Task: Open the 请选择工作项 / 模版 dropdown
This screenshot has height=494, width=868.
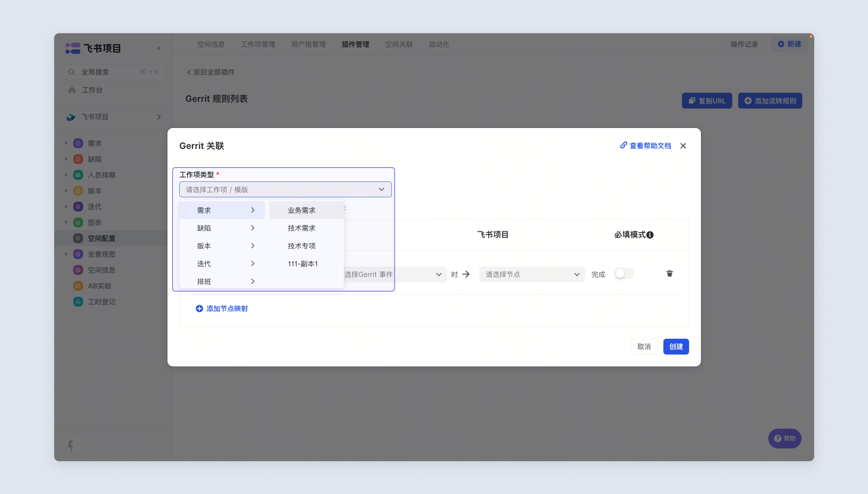Action: [x=285, y=189]
